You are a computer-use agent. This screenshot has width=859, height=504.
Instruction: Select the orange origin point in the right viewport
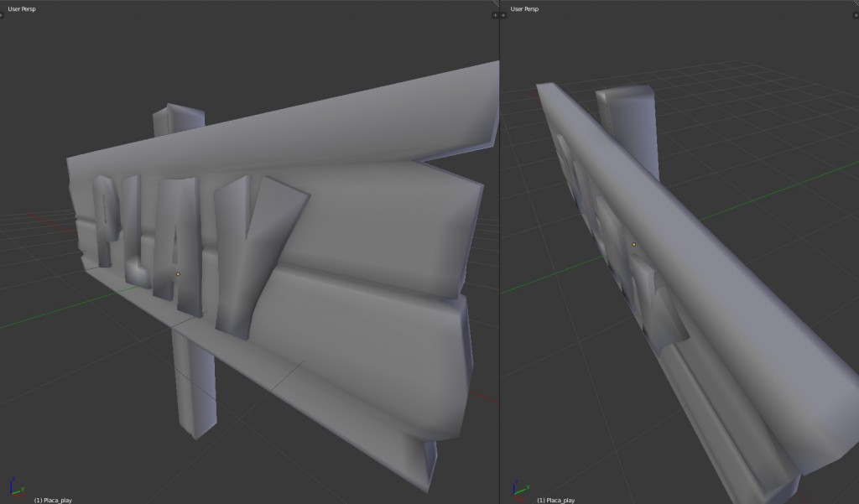pyautogui.click(x=634, y=245)
